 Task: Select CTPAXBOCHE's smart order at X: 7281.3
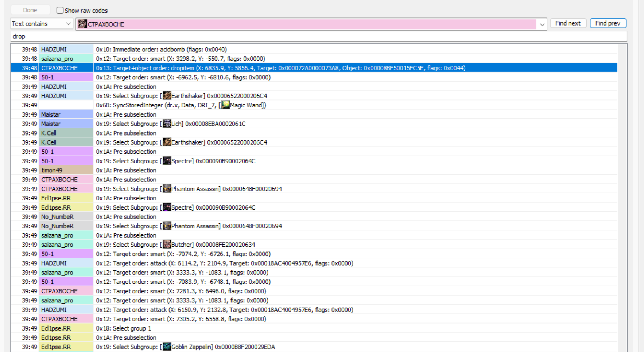coord(314,291)
